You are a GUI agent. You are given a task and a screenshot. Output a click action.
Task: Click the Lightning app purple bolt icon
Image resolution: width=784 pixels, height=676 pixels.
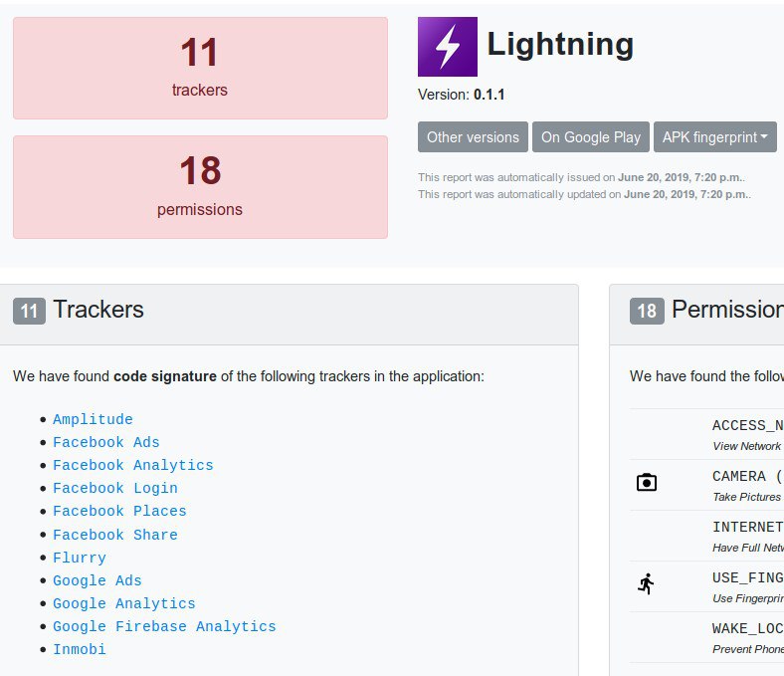click(x=448, y=47)
